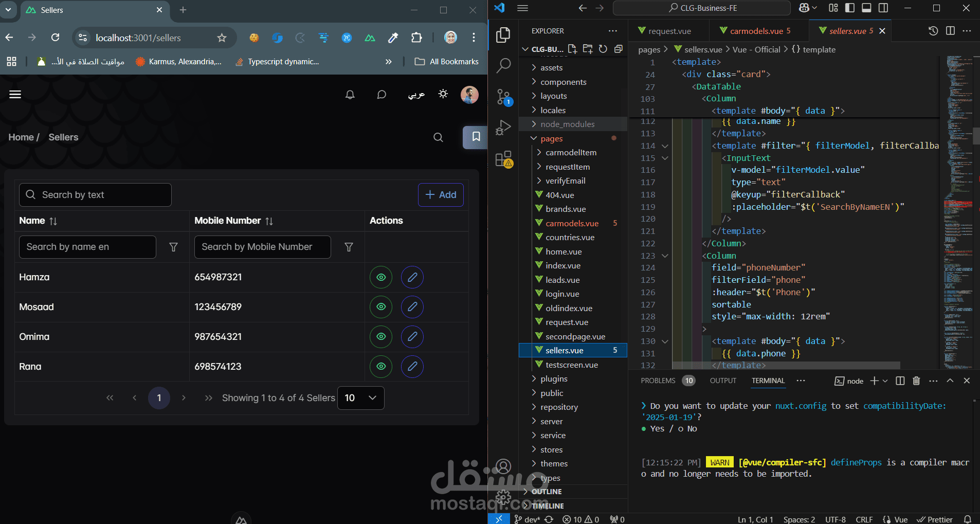Click edit pencil for Hamza row
Screen dimensions: 980x524
coord(412,277)
